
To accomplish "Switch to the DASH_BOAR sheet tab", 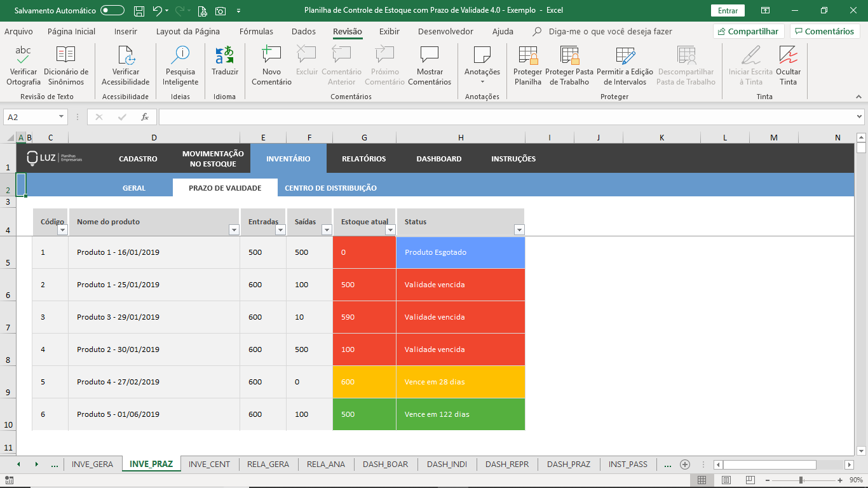I will coord(385,464).
